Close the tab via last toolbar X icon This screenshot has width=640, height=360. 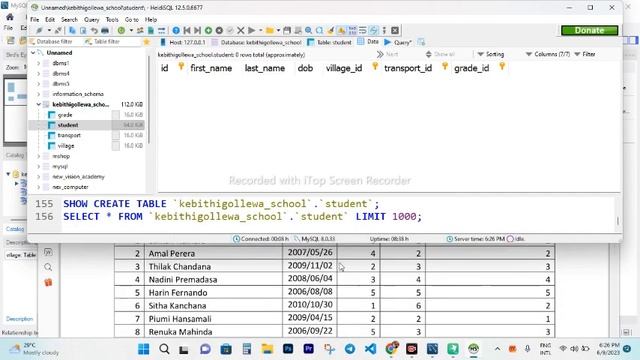tap(395, 30)
